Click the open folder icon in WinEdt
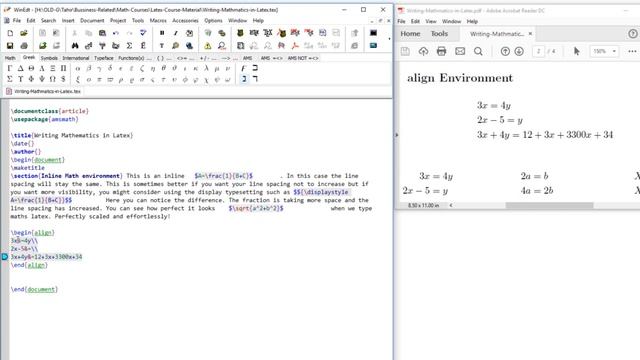The height and width of the screenshot is (360, 640). point(24,33)
